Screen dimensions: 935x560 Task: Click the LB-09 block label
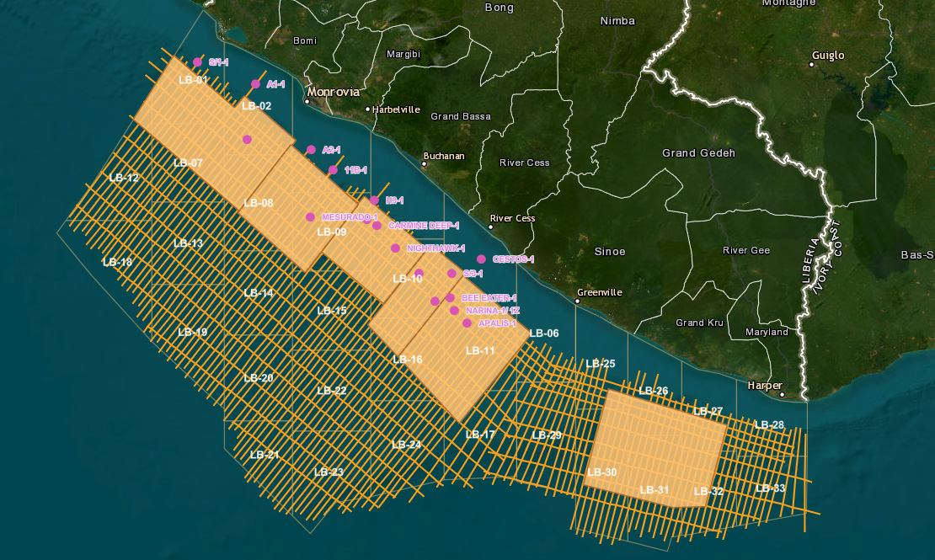click(332, 232)
